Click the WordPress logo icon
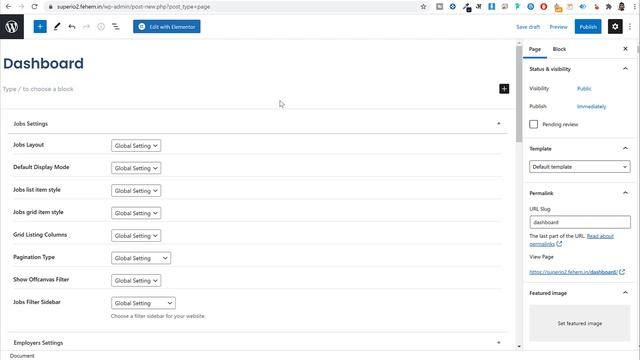Viewport: 640px width, 360px height. click(12, 27)
